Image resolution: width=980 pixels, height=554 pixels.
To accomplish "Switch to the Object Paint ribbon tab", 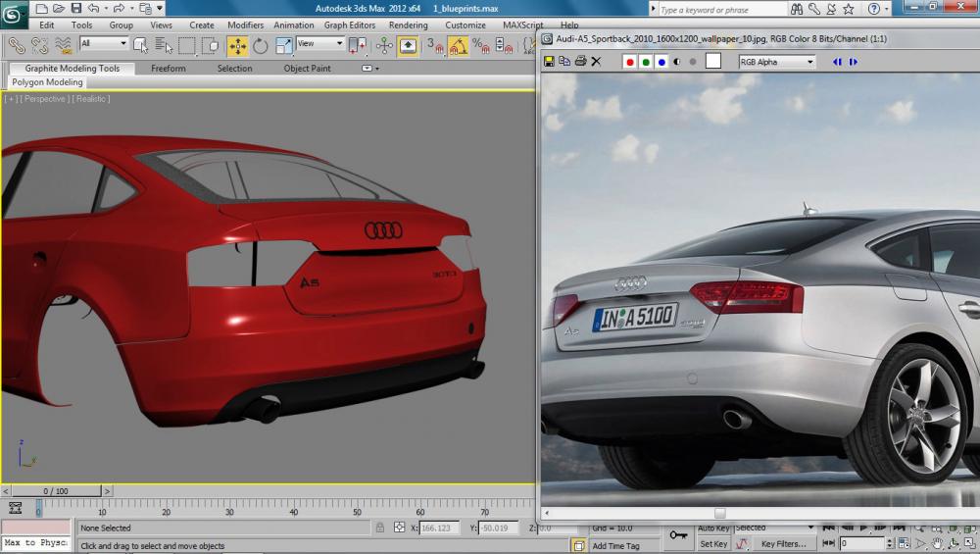I will pyautogui.click(x=307, y=69).
